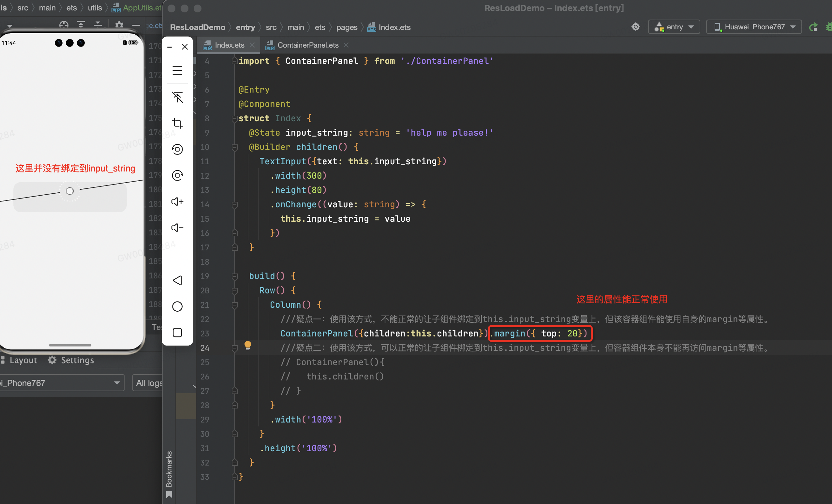Click '@Entry' decorator on line 6
The width and height of the screenshot is (832, 504).
(x=254, y=90)
